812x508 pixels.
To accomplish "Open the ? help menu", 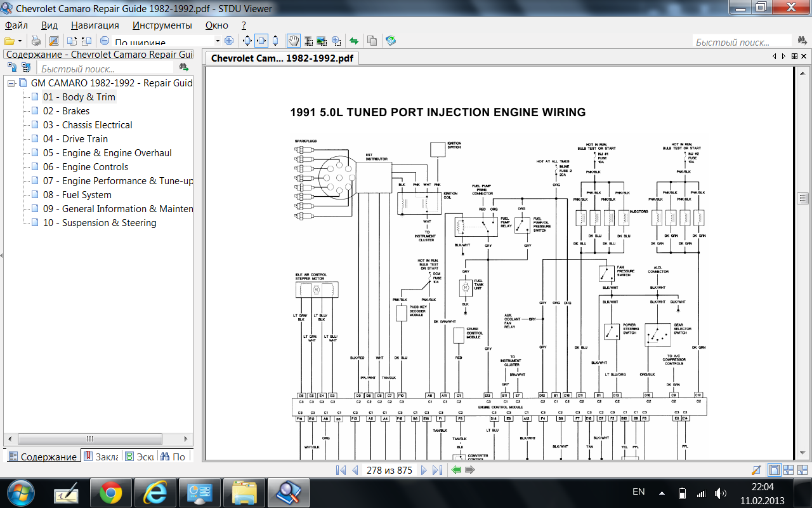I will [x=244, y=25].
